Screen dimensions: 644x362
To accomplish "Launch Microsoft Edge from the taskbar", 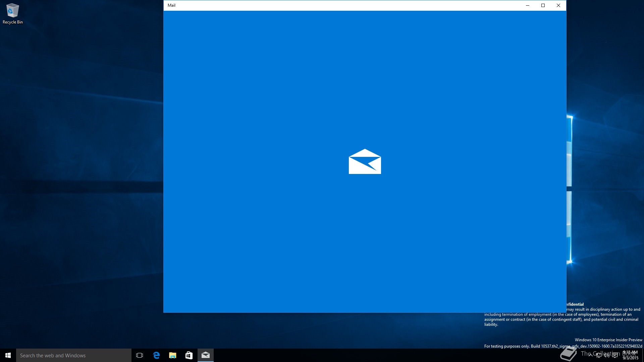I will [156, 355].
